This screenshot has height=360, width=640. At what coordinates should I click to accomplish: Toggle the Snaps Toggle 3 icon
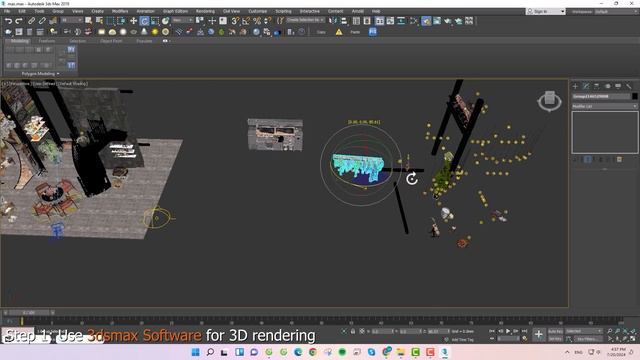pyautogui.click(x=235, y=21)
